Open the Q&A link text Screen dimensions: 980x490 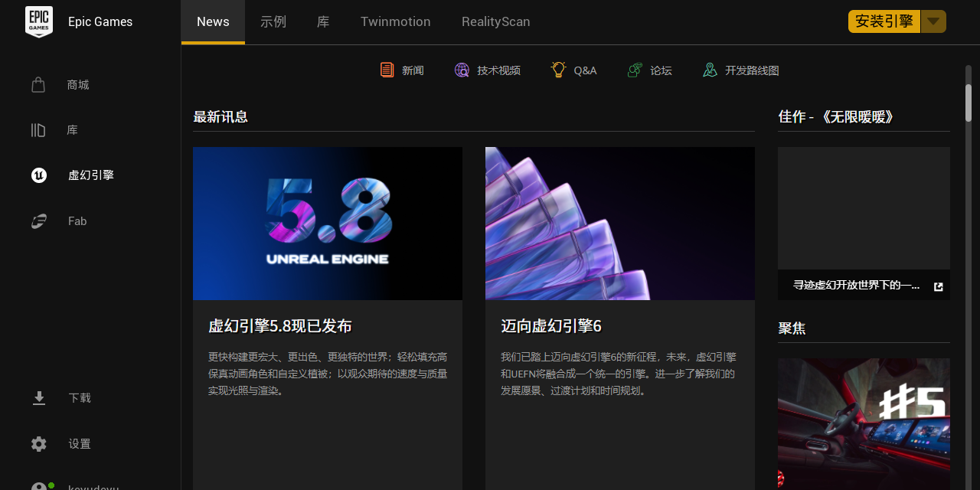point(585,70)
